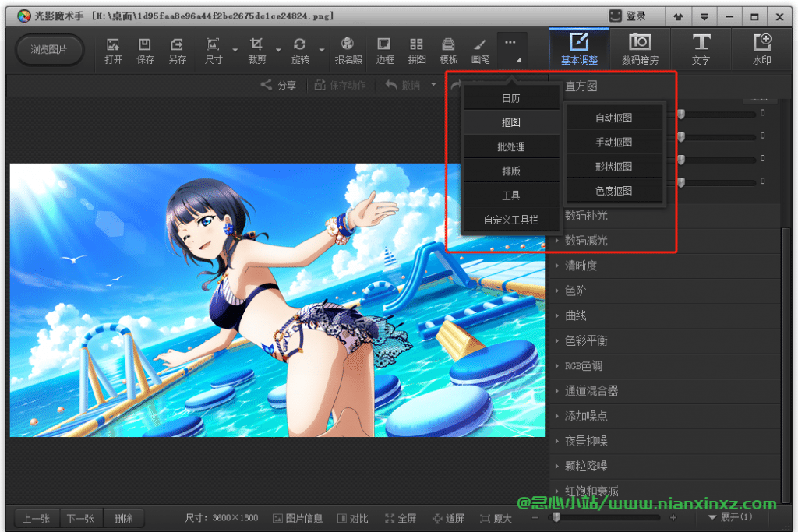Expand the 色彩平衡 section
Screen dimensions: 798x532
point(666,340)
